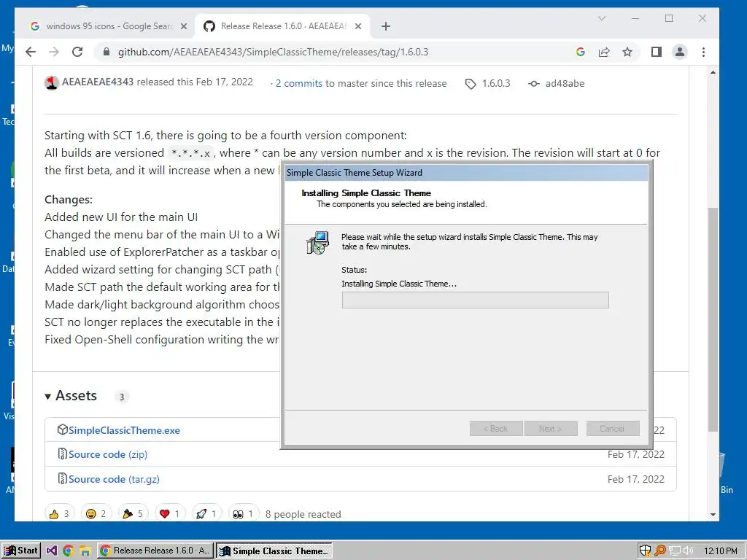Click the 12:10 PM system clock

(720, 551)
